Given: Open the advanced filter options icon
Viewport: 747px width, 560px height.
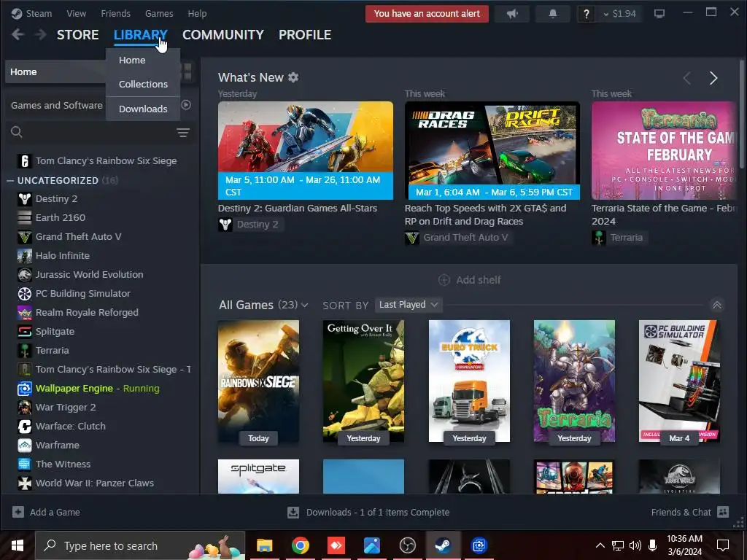Looking at the screenshot, I should click(x=183, y=133).
